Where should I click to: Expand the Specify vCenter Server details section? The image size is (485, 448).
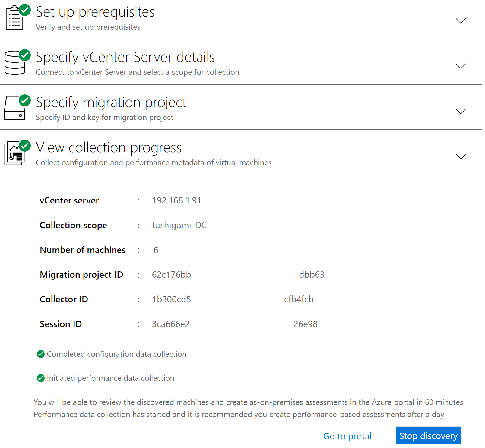461,66
